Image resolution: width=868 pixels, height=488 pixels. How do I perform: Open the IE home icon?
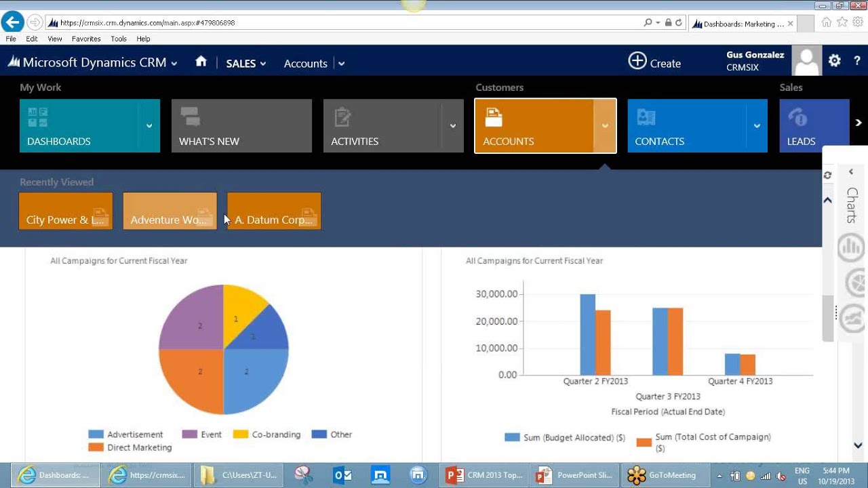826,22
